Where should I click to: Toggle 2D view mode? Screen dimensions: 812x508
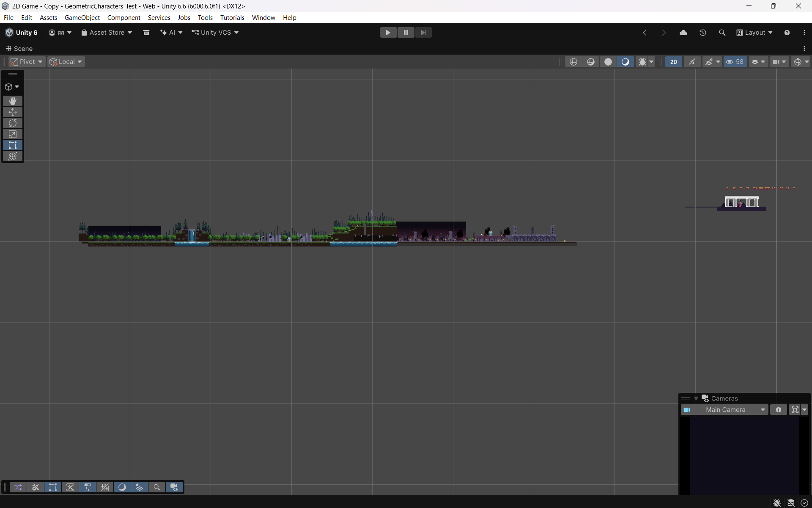(674, 62)
